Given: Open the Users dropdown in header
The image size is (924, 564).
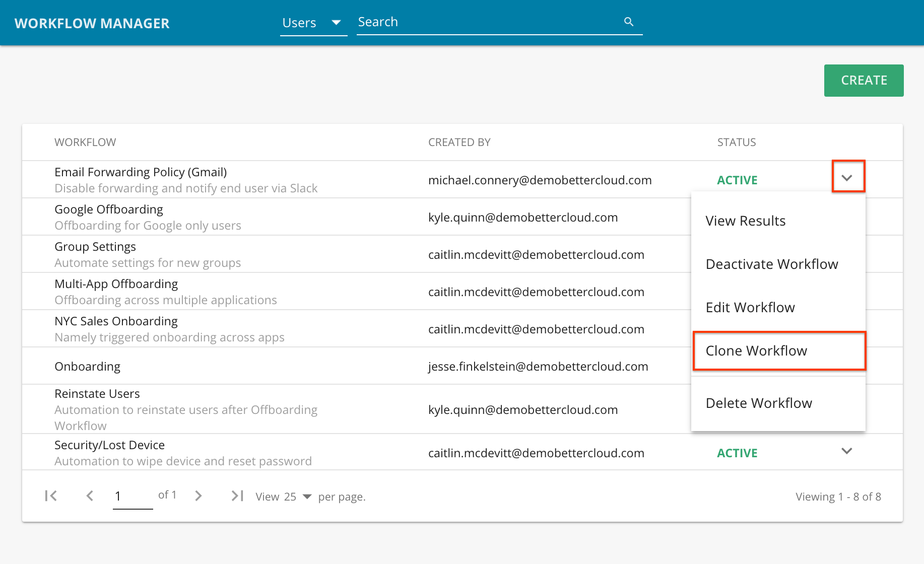Looking at the screenshot, I should [313, 23].
